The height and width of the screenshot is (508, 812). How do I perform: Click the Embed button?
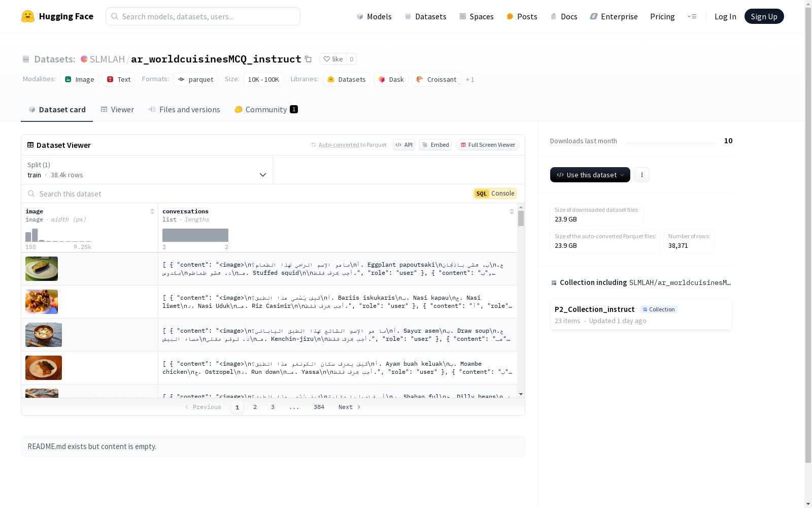435,145
